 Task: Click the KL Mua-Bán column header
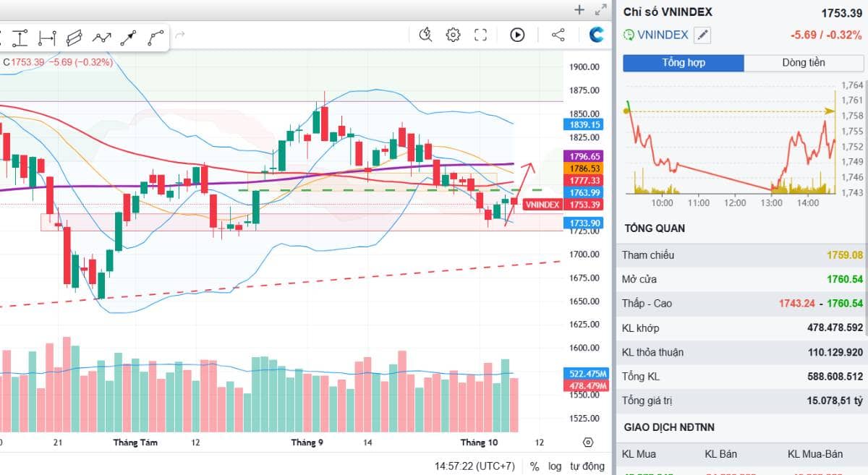[815, 454]
